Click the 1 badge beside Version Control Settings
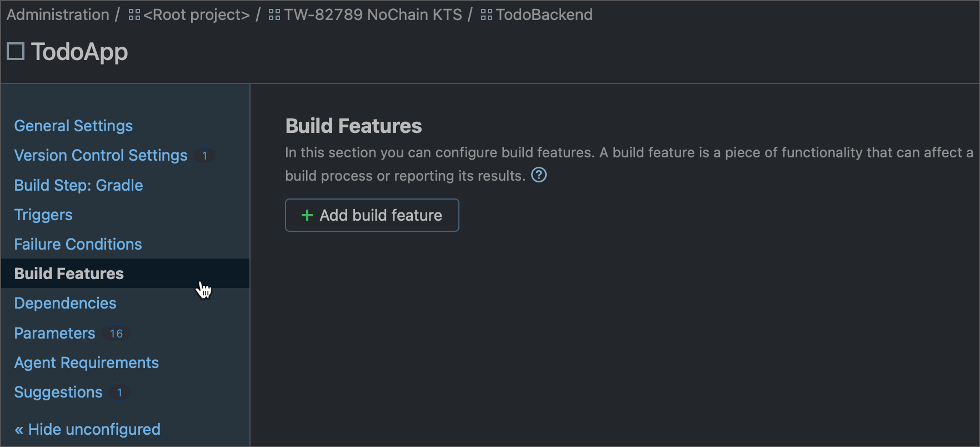 click(x=204, y=156)
